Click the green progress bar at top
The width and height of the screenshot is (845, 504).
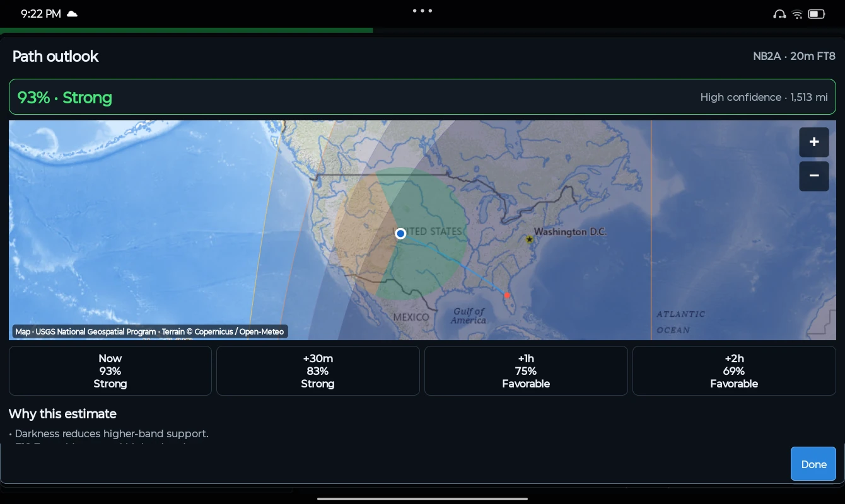click(187, 30)
